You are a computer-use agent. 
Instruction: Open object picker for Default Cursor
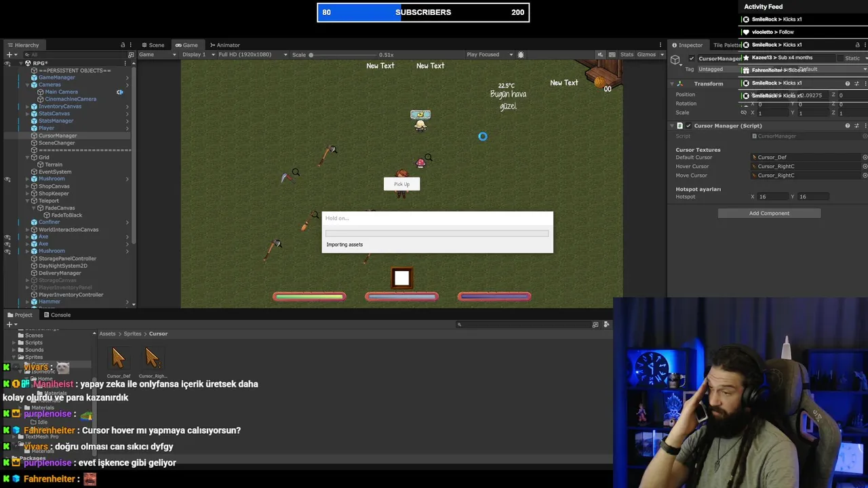pos(865,157)
